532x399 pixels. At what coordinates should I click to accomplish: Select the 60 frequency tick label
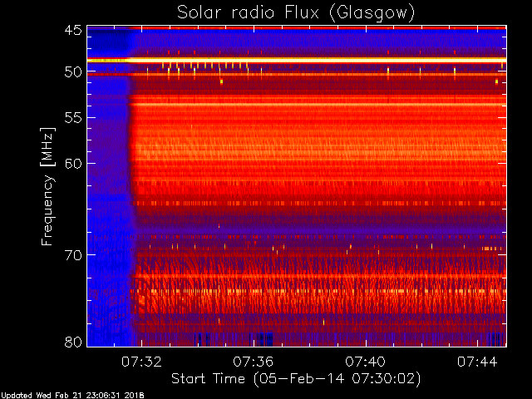coord(73,164)
